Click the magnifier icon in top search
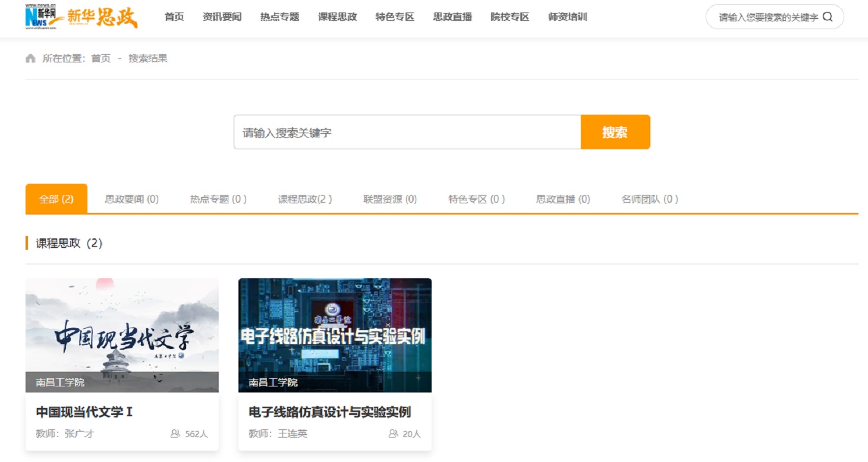Image resolution: width=868 pixels, height=462 pixels. pos(828,17)
